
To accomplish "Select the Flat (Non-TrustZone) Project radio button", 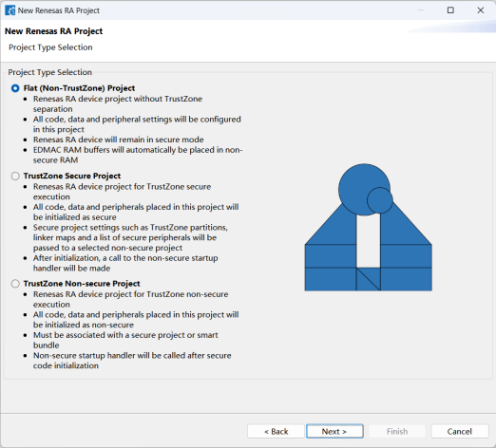I will click(15, 88).
